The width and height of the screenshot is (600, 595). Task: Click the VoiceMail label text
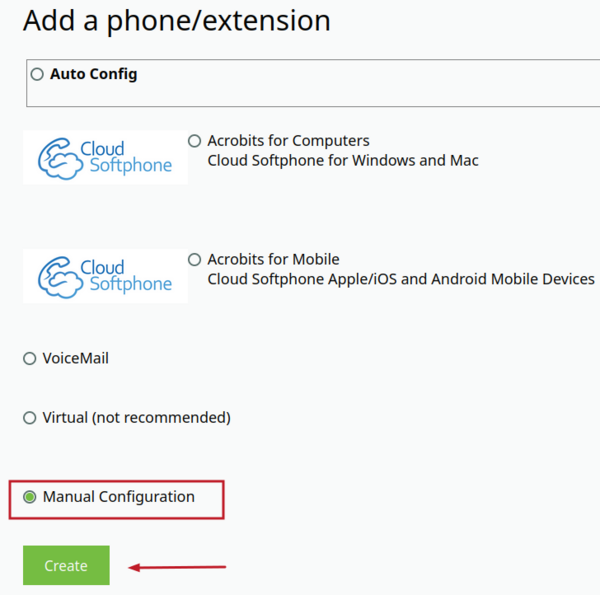click(x=75, y=358)
